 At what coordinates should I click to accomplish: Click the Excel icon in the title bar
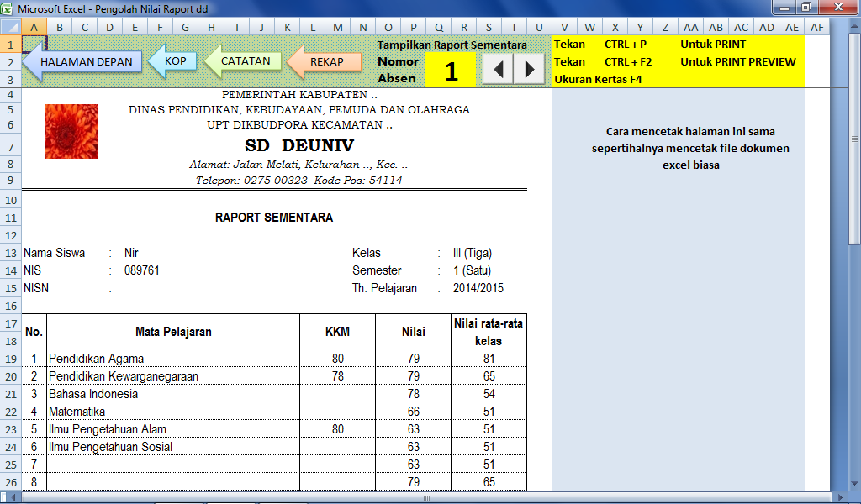point(8,7)
